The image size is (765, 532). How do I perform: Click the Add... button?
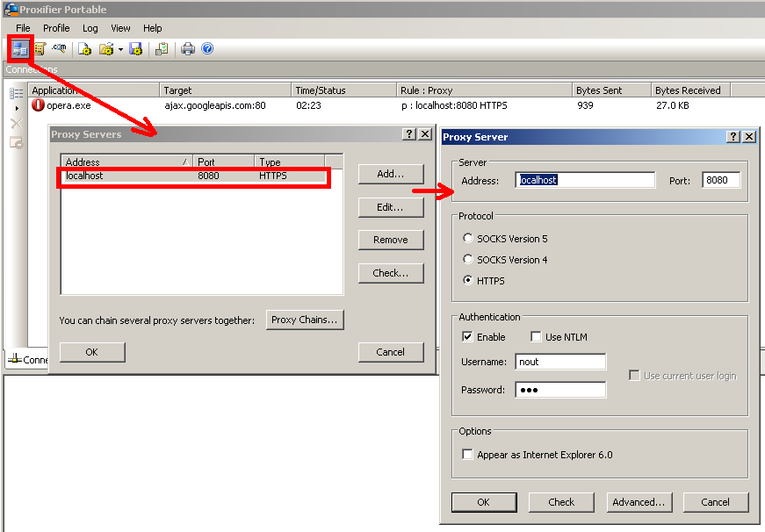coord(391,174)
